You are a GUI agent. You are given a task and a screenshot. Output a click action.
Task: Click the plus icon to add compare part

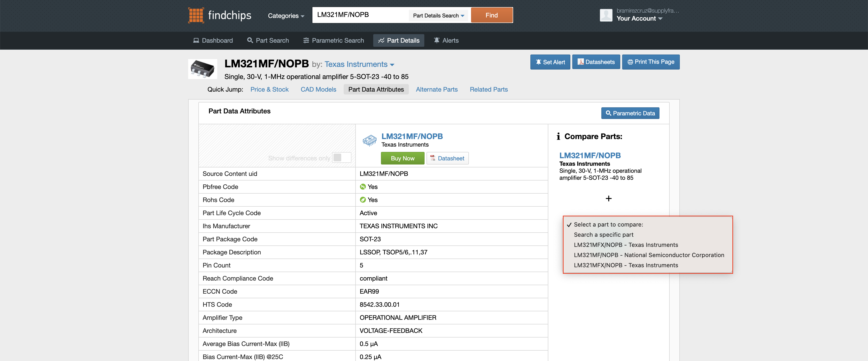click(608, 198)
